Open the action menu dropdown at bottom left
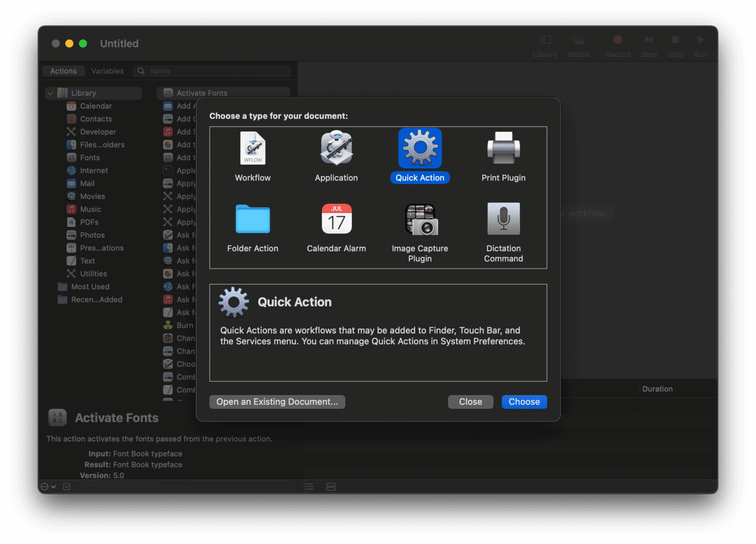 pyautogui.click(x=48, y=487)
